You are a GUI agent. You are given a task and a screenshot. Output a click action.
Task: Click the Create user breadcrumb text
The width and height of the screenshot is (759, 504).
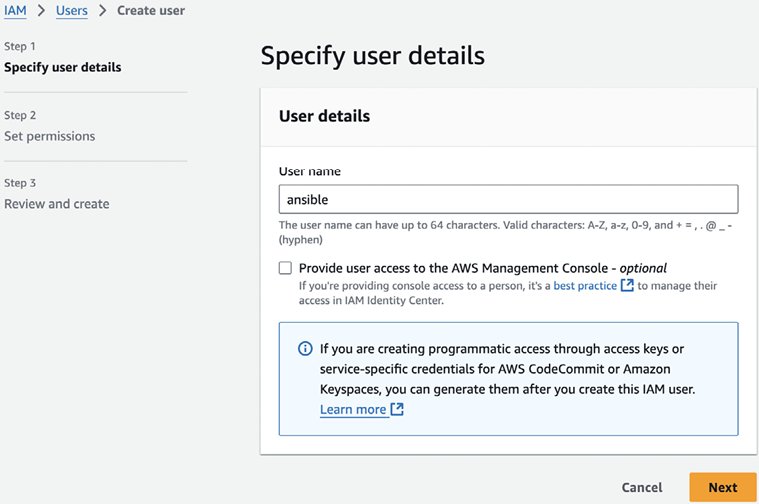tap(151, 11)
